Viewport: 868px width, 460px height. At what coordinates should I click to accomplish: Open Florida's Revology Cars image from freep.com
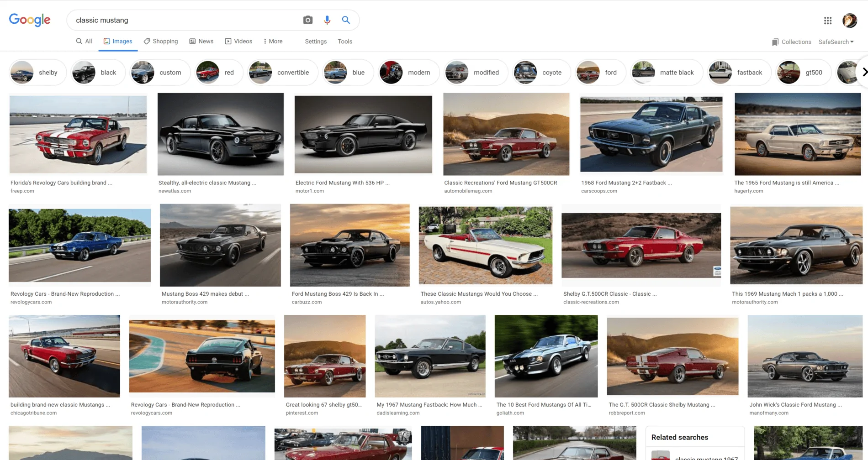click(78, 134)
